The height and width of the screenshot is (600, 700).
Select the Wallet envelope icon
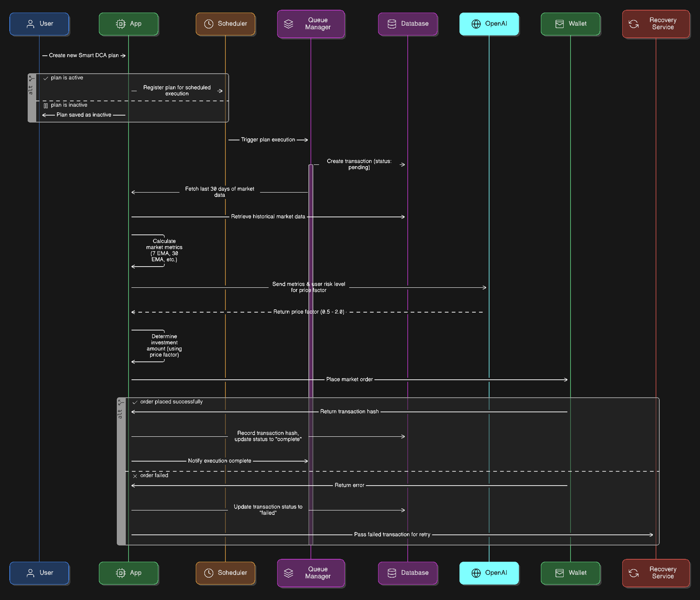559,24
